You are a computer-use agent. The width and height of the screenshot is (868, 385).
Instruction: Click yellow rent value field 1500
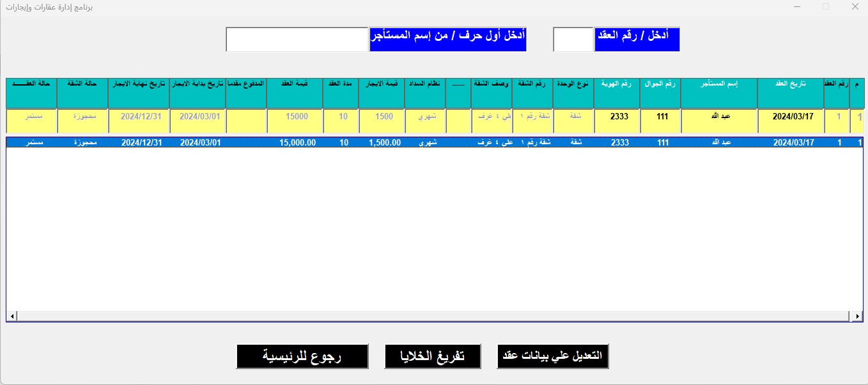click(382, 121)
